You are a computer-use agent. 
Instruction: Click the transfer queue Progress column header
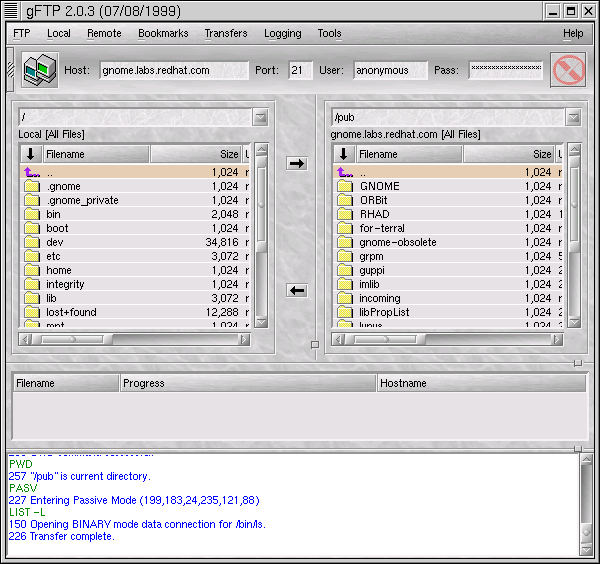click(x=248, y=383)
